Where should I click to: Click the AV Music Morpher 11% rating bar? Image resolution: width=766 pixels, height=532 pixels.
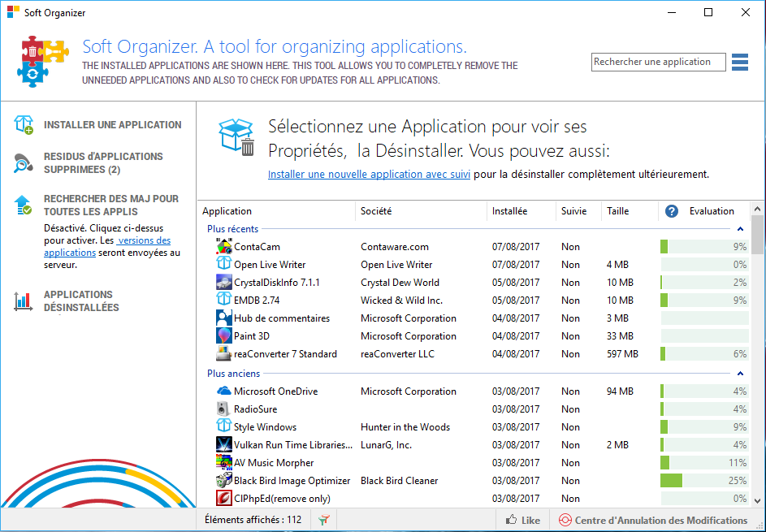pos(704,462)
